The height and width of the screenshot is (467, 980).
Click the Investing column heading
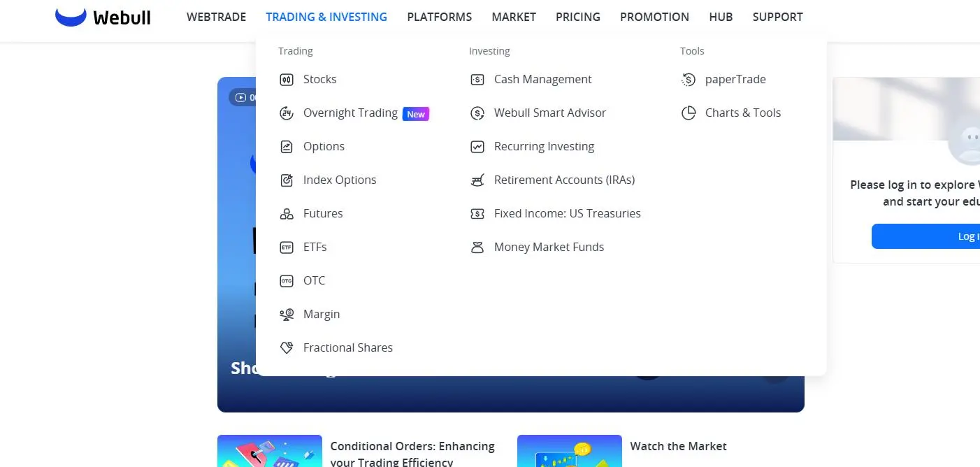tap(489, 51)
